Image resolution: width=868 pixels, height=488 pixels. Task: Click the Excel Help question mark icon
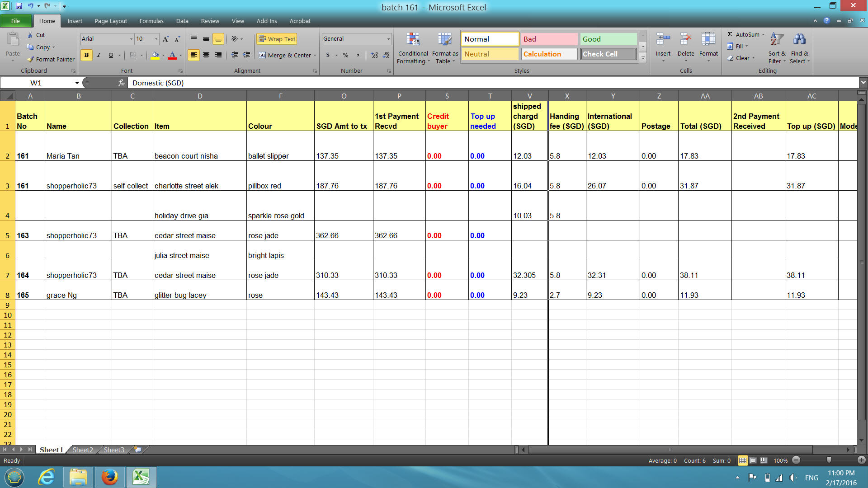[826, 21]
